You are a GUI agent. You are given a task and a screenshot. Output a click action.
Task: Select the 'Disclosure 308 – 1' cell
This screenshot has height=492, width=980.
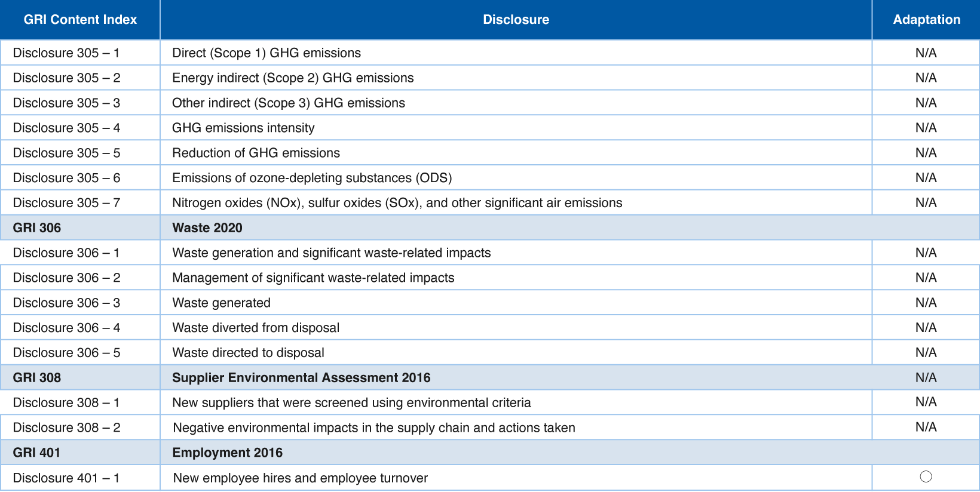coord(80,402)
